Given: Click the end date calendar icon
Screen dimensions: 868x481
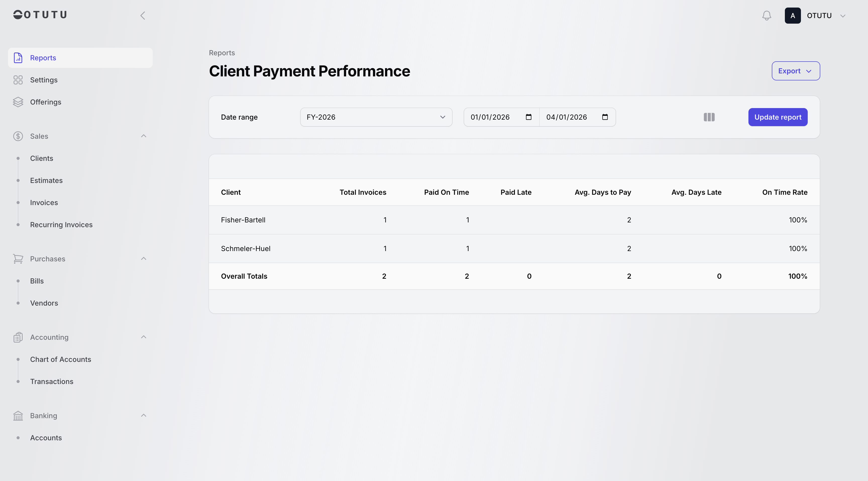Looking at the screenshot, I should click(x=605, y=117).
